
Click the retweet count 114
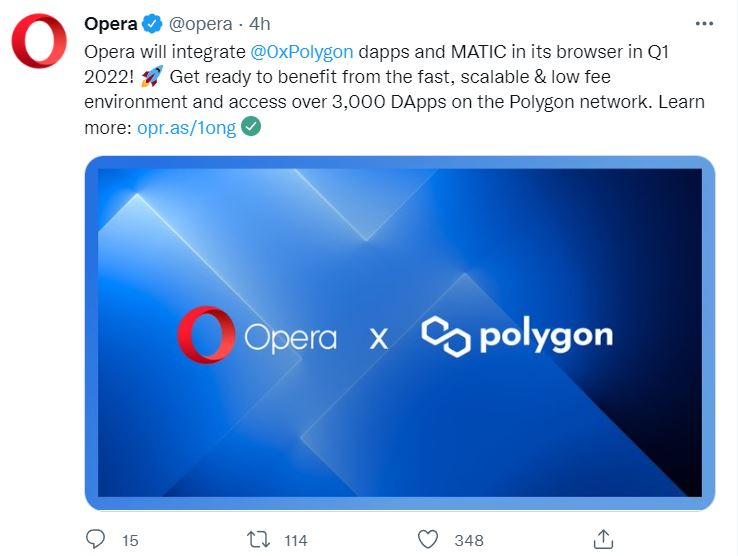296,540
